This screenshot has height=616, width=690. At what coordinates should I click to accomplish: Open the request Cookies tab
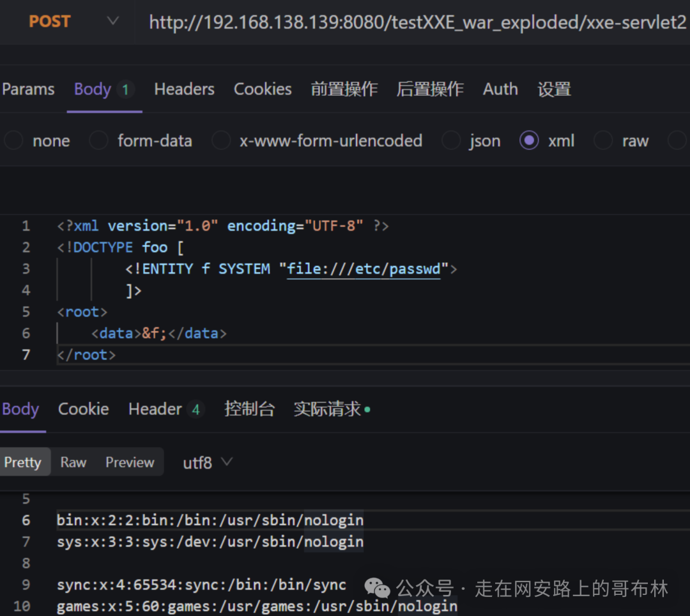click(263, 89)
